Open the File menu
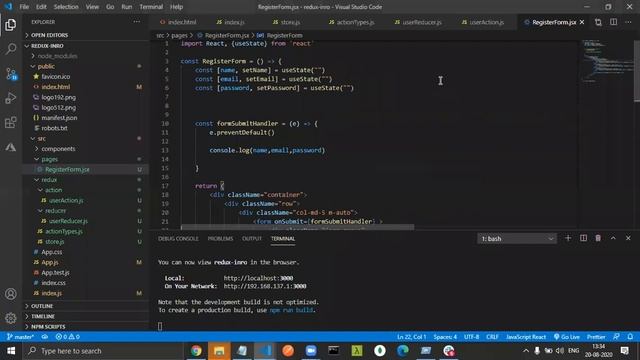Screen dimensions: 640x360 [24, 7]
